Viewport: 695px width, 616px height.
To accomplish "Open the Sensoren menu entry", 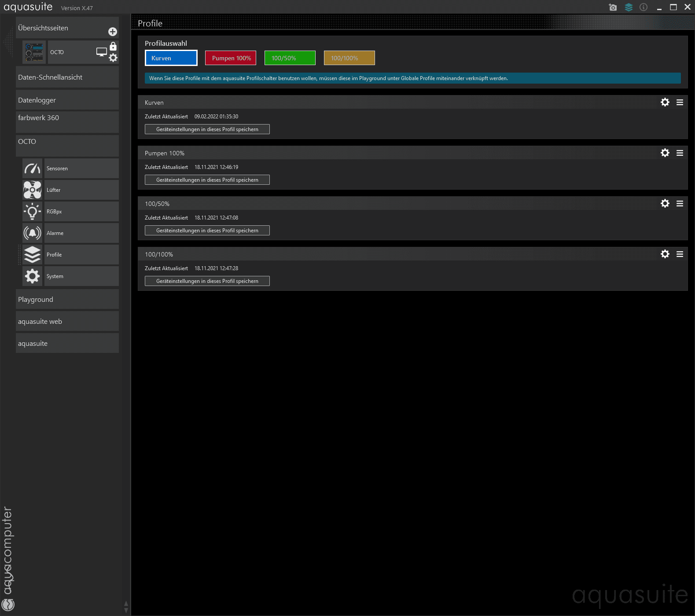I will point(81,169).
